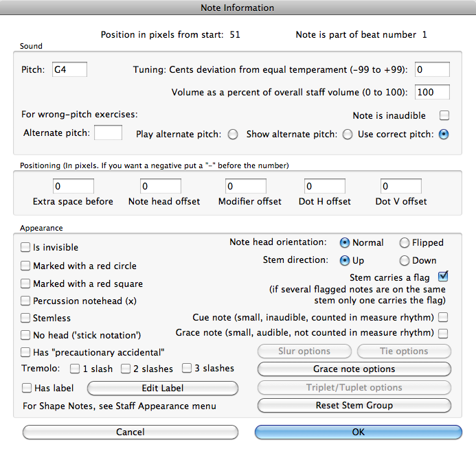Check 'Marked with a red circle'

(26, 266)
